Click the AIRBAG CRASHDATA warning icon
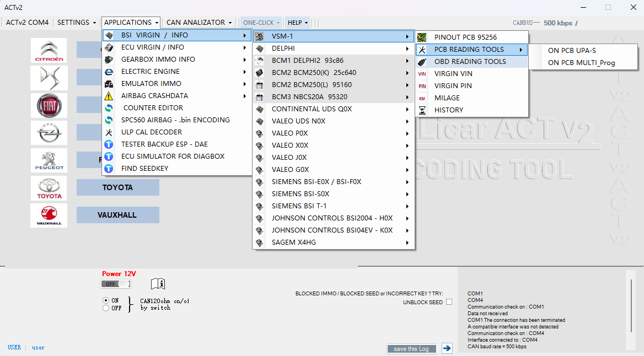This screenshot has height=356, width=644. pyautogui.click(x=109, y=95)
